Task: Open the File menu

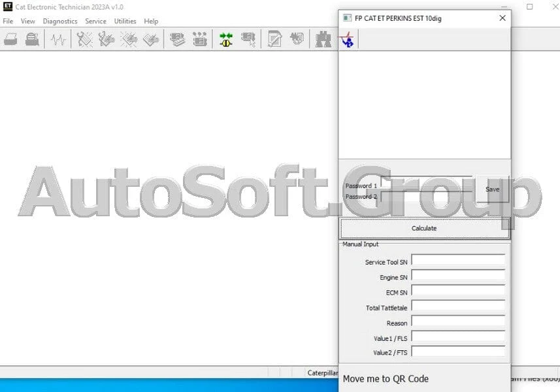Action: (x=8, y=21)
